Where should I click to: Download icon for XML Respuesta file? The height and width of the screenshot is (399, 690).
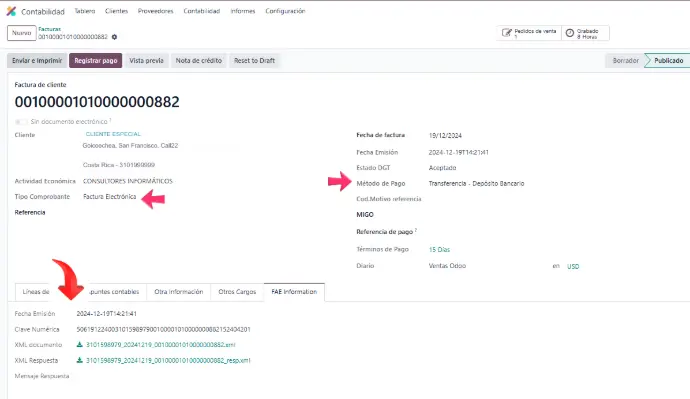click(x=80, y=360)
